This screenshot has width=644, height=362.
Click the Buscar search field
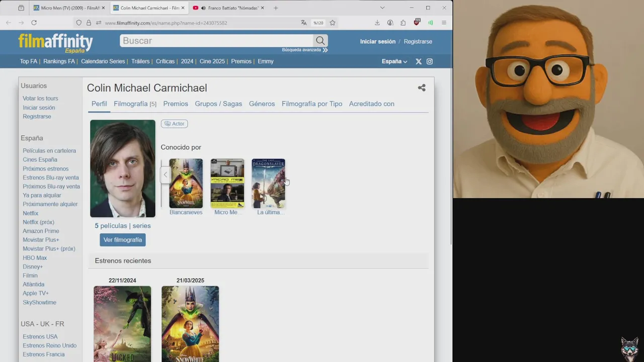click(x=216, y=41)
